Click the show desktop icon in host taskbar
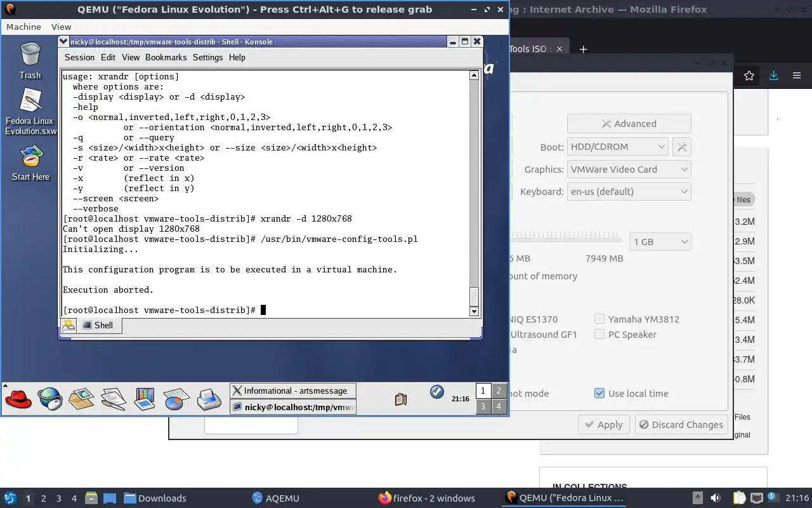812x508 pixels. pyautogui.click(x=109, y=498)
